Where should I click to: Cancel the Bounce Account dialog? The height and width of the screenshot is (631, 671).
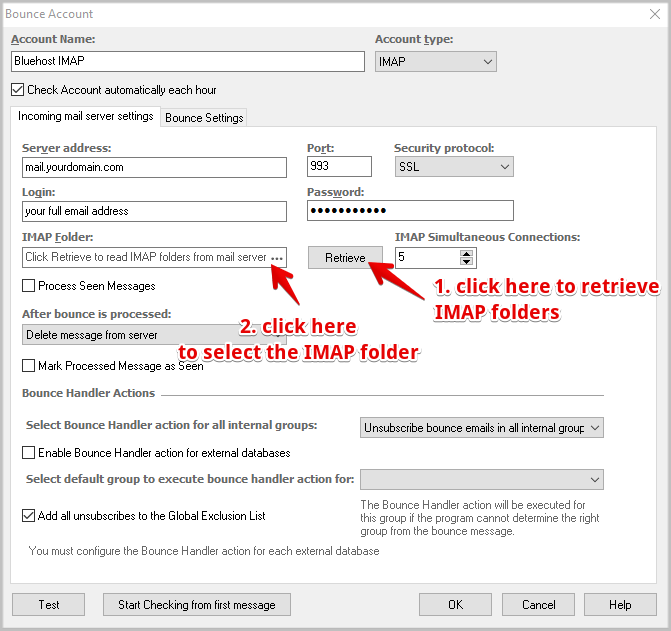coord(538,604)
